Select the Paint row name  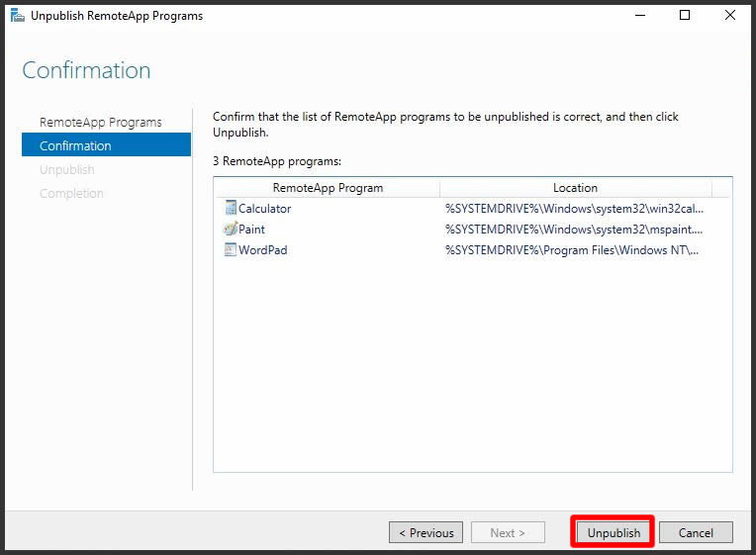[x=251, y=230]
